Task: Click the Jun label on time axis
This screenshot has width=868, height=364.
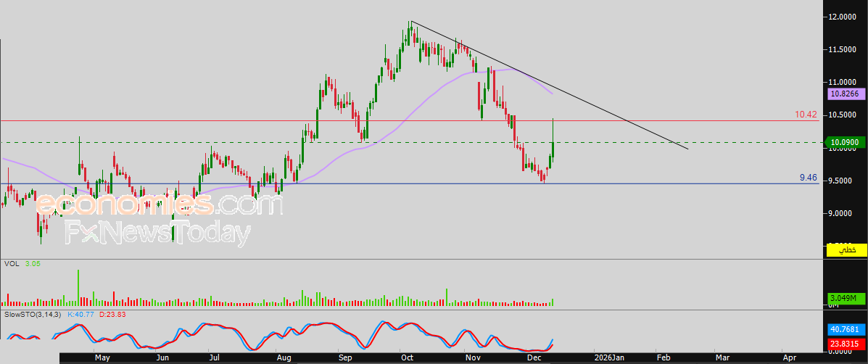Action: coord(162,358)
